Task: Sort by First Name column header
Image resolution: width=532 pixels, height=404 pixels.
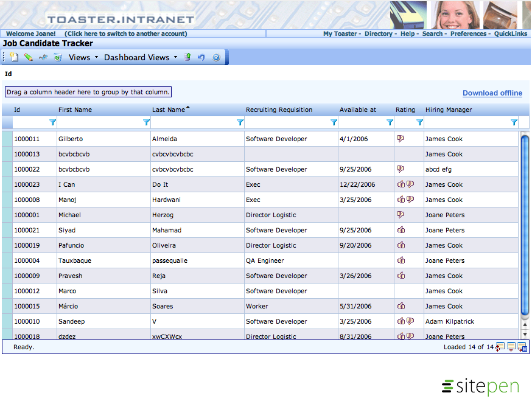Action: [x=103, y=110]
